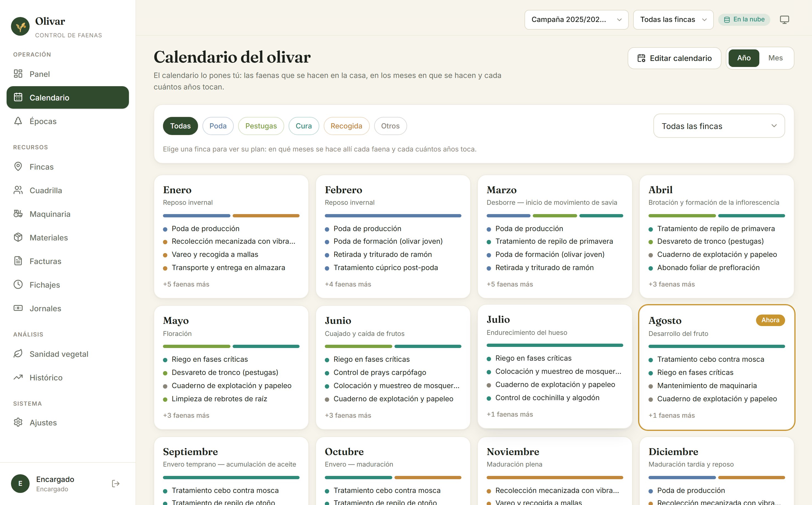The image size is (812, 505).
Task: Open the Julio month card heading
Action: point(498,320)
